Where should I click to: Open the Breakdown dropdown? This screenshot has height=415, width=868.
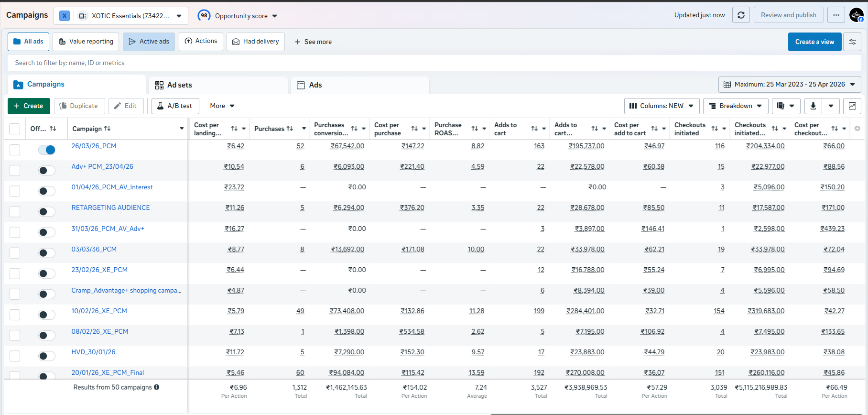tap(736, 106)
